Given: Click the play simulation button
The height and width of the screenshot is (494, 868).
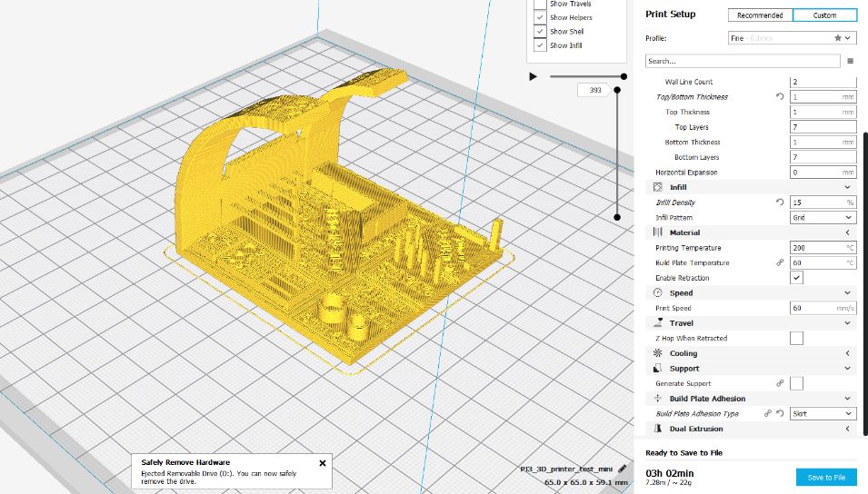Looking at the screenshot, I should click(533, 76).
